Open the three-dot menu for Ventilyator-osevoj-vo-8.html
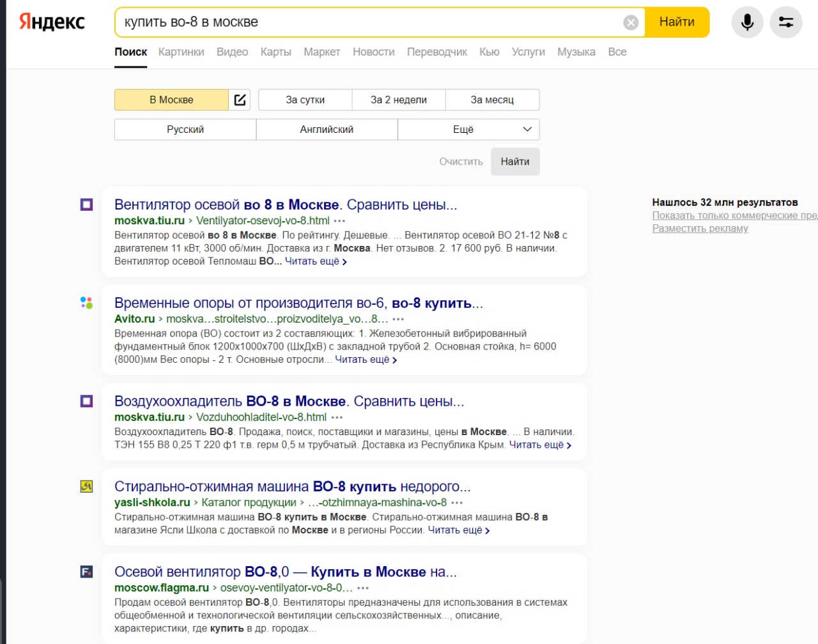Viewport: 818px width, 644px height. pyautogui.click(x=339, y=221)
